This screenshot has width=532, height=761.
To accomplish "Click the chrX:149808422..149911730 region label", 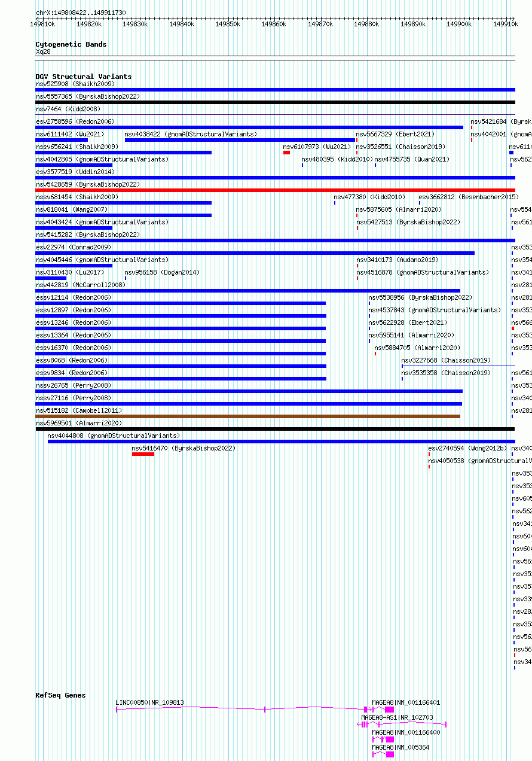I will click(x=81, y=12).
